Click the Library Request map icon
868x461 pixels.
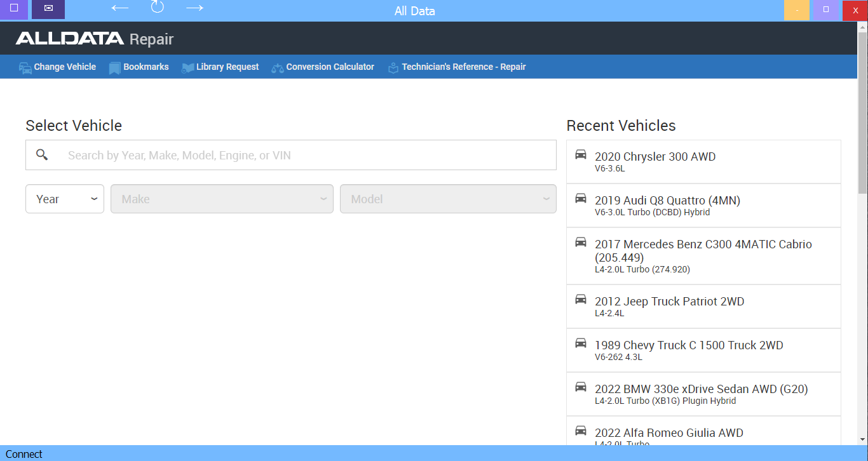(x=187, y=67)
